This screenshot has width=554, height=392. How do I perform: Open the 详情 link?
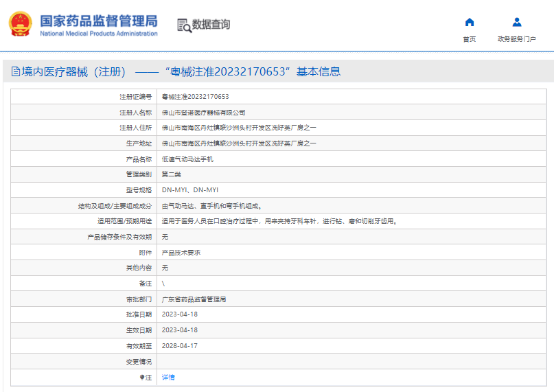point(168,378)
